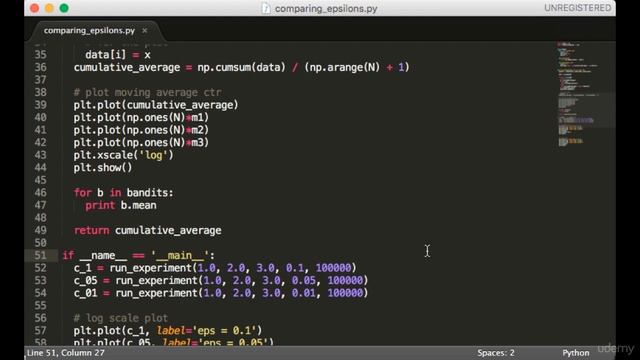Click the 0.01 argument in line 54
The height and width of the screenshot is (360, 640).
(x=303, y=293)
